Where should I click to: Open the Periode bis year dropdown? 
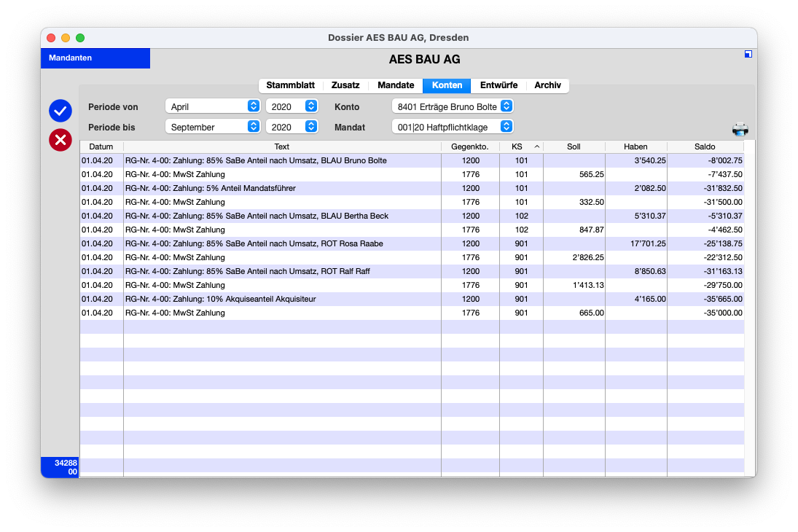coord(292,127)
